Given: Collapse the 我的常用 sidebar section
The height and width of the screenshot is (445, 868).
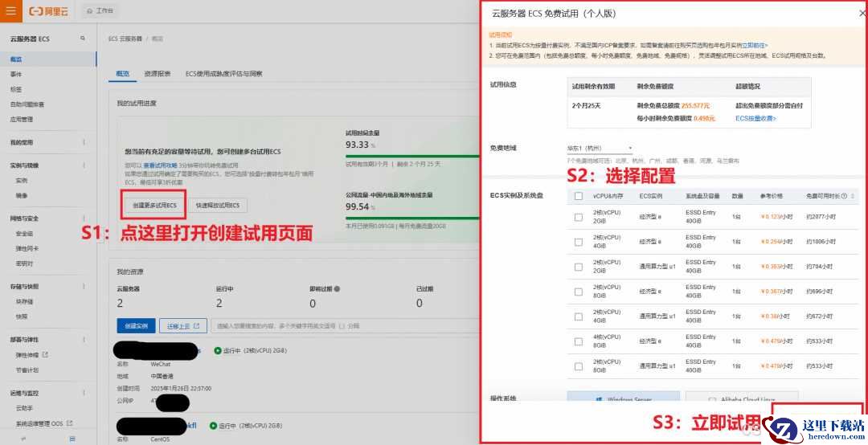Looking at the screenshot, I should [x=84, y=142].
